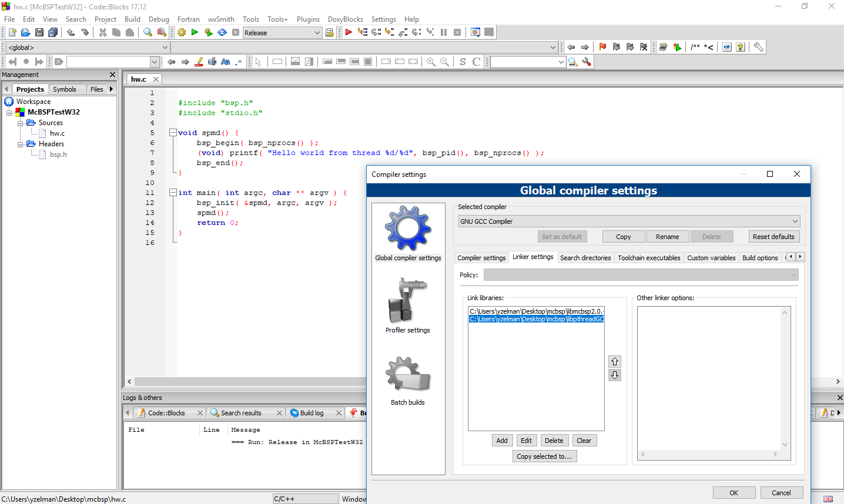Viewport: 844px width, 504px height.
Task: Select the libmcbsp2.0 library entry
Action: pos(536,311)
